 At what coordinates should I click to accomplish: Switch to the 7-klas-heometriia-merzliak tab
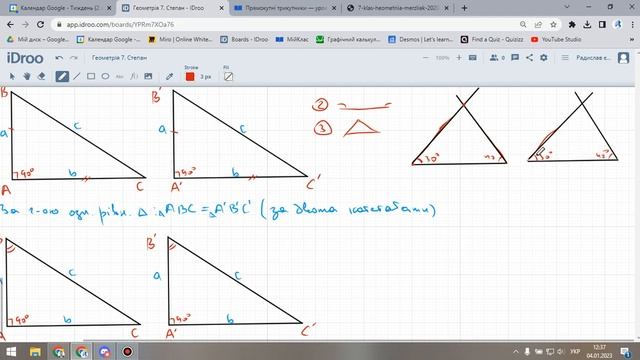tap(398, 8)
